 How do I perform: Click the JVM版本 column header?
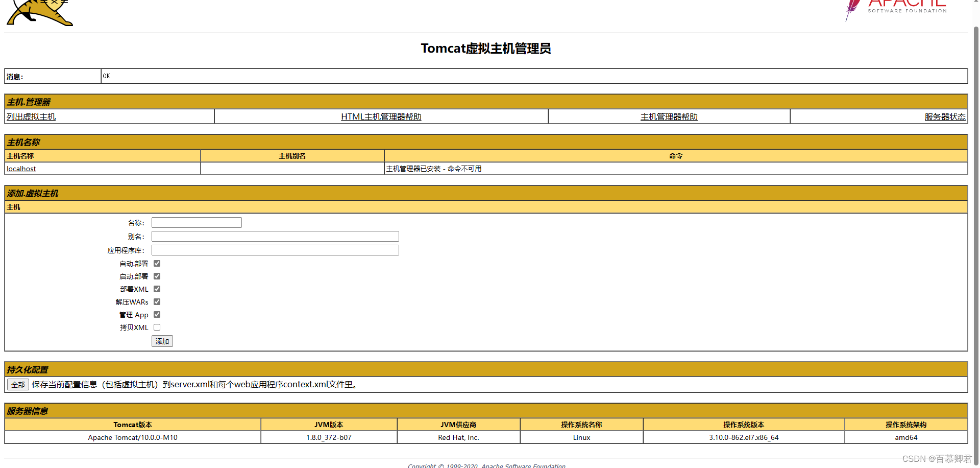pyautogui.click(x=329, y=425)
